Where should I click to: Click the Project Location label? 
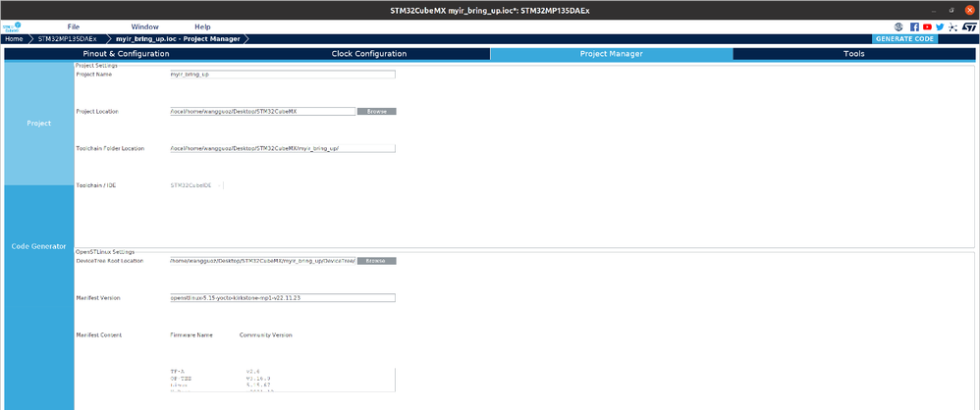[97, 111]
